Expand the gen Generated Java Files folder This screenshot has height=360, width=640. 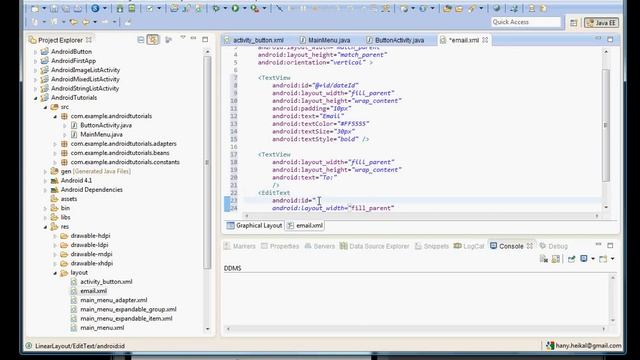coord(45,172)
